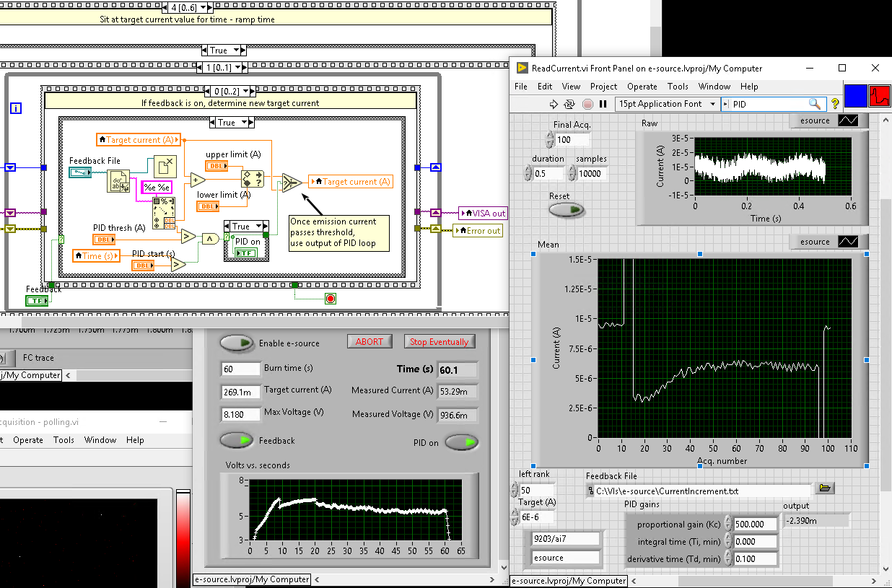Toggle the PID on switch
This screenshot has height=588, width=892.
pyautogui.click(x=461, y=442)
